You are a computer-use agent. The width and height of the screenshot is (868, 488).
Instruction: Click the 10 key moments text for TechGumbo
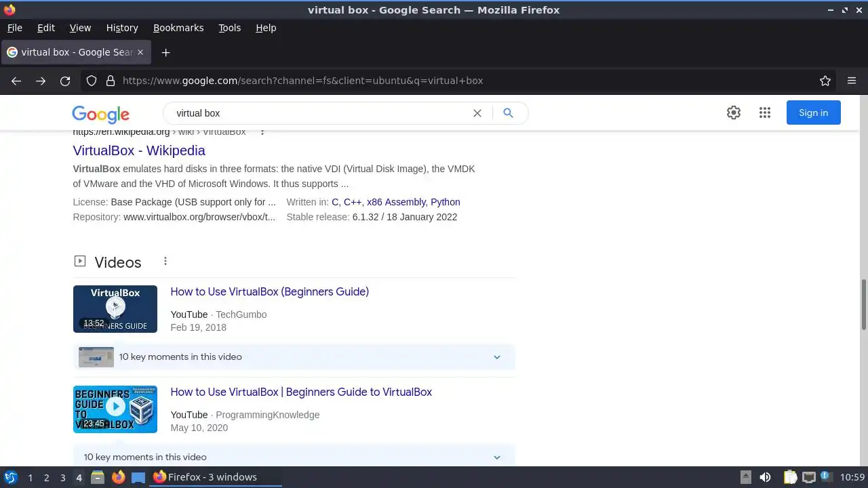[180, 357]
